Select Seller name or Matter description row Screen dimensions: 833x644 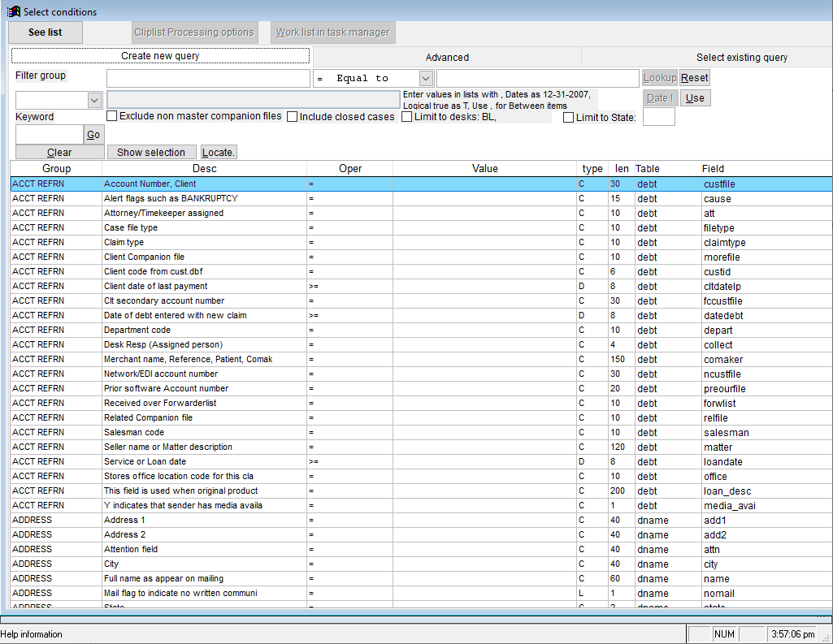pos(421,447)
